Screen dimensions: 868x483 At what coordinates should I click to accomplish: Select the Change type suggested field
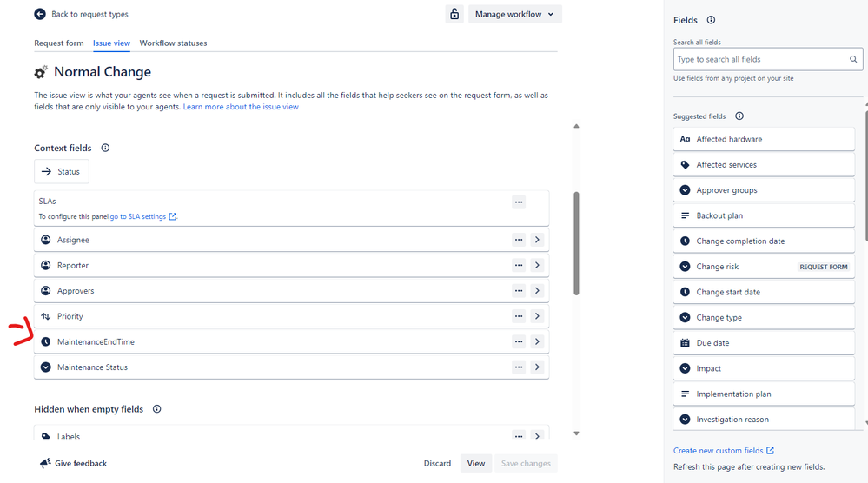[x=764, y=317]
